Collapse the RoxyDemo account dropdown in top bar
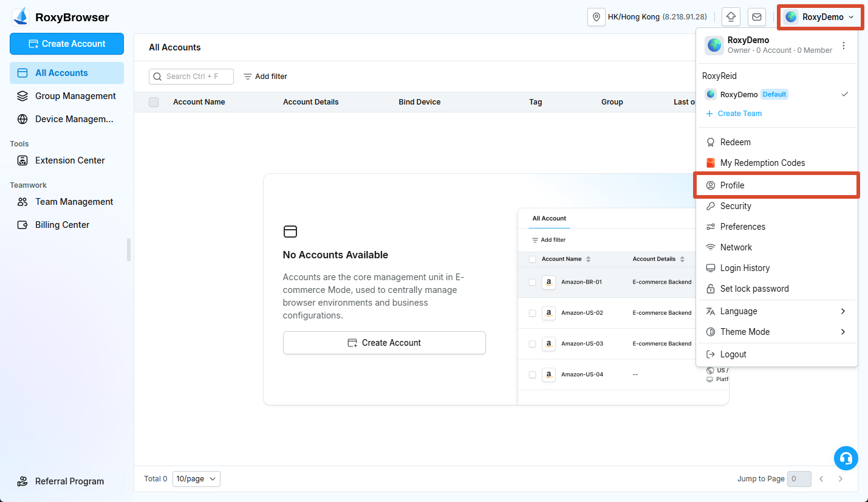Viewport: 868px width, 502px height. point(821,17)
